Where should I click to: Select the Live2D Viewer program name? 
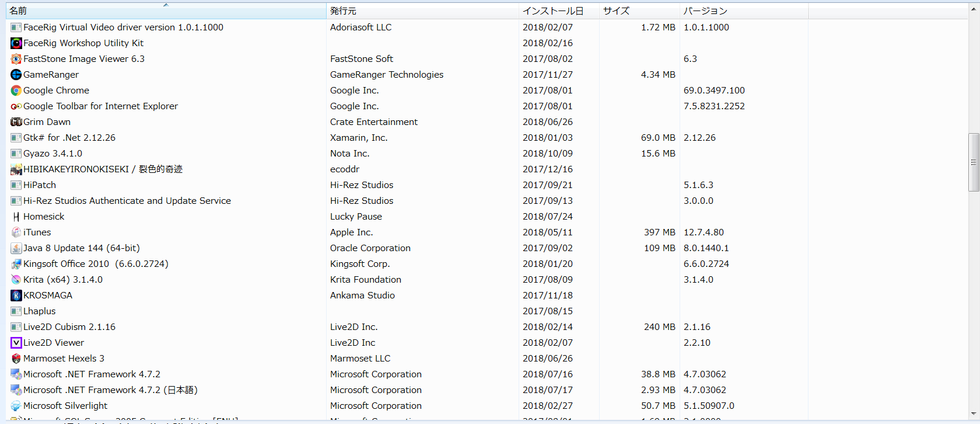coord(54,343)
